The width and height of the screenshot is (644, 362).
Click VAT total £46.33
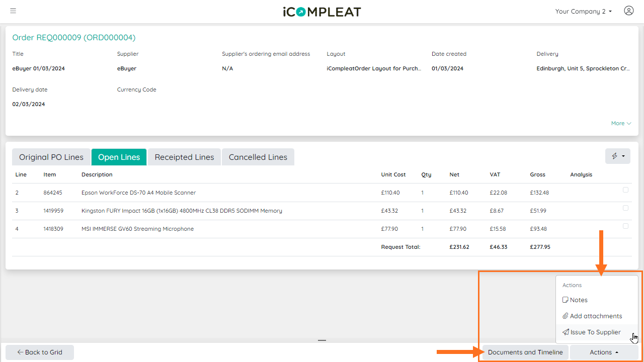pyautogui.click(x=499, y=247)
